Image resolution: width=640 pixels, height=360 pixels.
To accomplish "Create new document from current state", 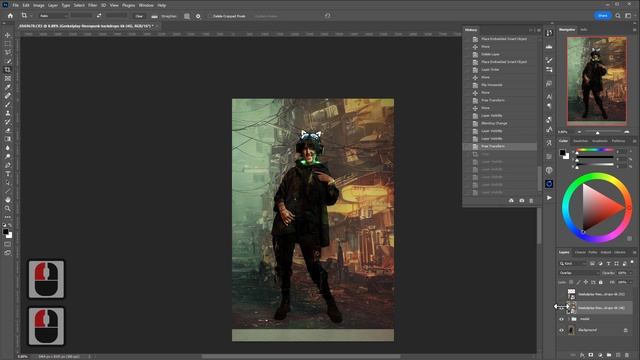I will coord(511,200).
